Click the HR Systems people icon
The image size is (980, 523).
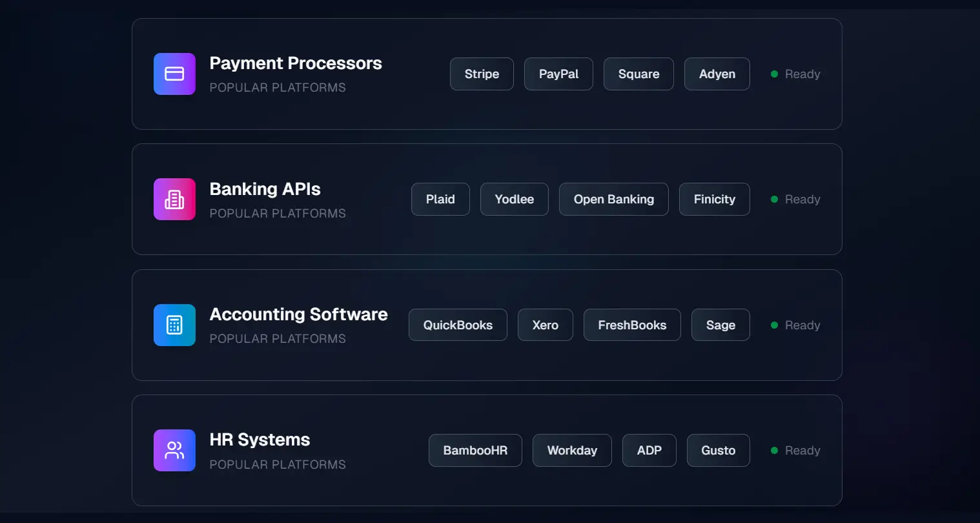(x=174, y=450)
